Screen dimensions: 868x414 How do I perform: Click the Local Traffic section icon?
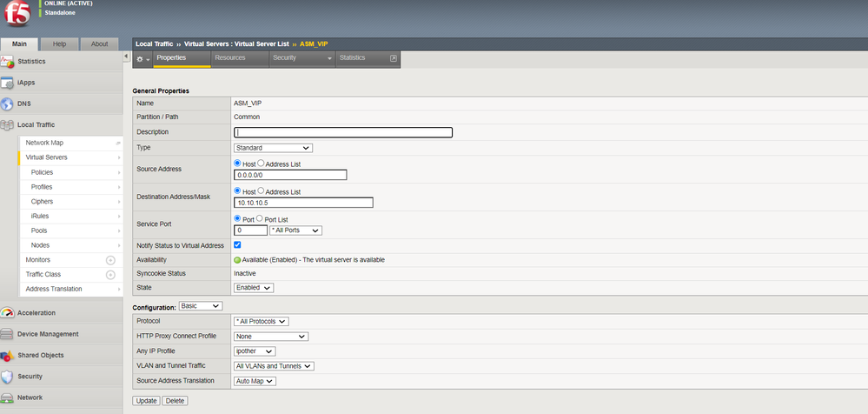tap(7, 124)
